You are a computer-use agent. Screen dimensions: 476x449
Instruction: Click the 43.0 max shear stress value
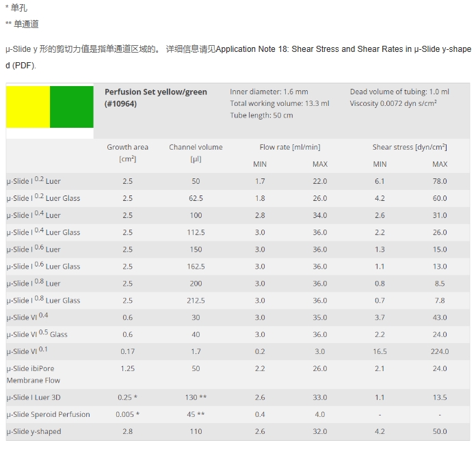pyautogui.click(x=440, y=317)
